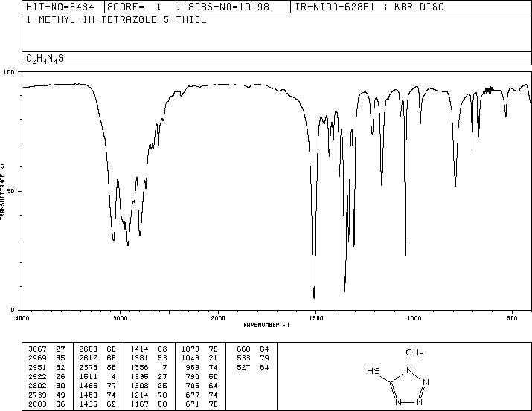Viewport: 532px width, 411px height.
Task: Click the 1000 tick label on x-axis
Action: pos(414,318)
